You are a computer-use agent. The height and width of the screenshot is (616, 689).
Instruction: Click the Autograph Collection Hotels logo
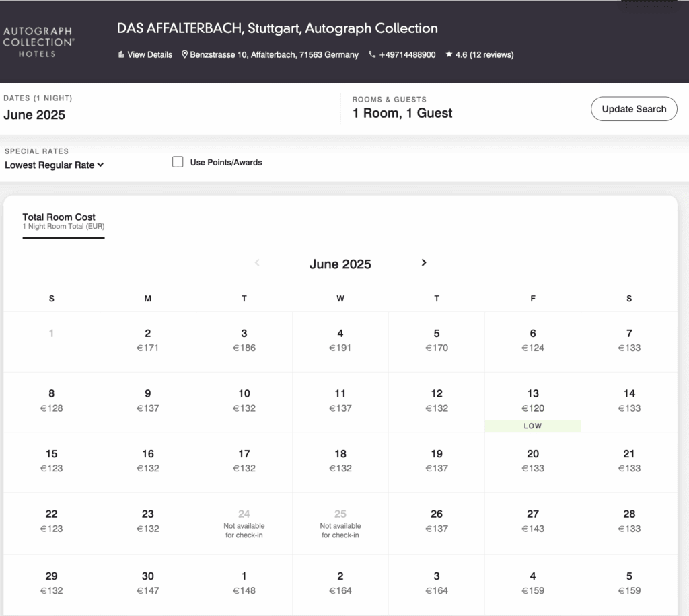coord(38,42)
